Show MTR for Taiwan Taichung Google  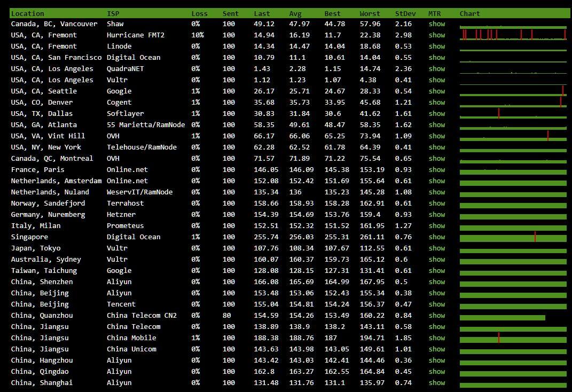[x=437, y=271]
